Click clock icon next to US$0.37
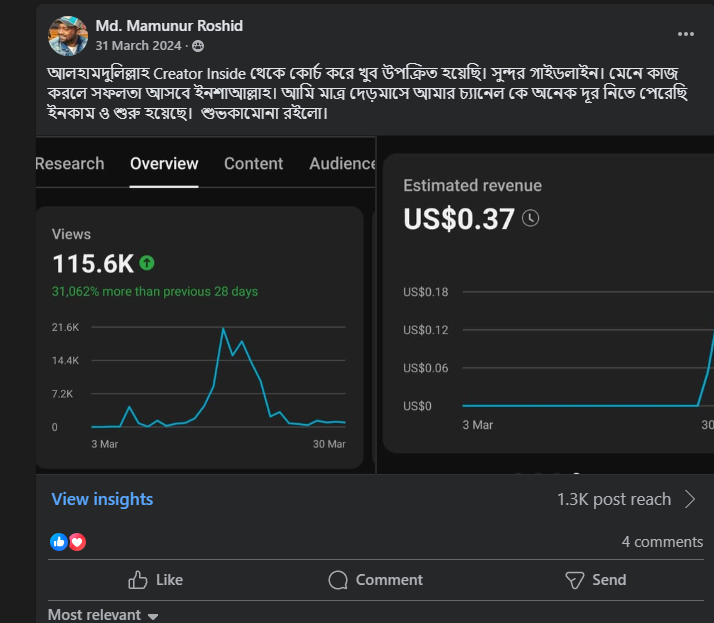 coord(531,218)
